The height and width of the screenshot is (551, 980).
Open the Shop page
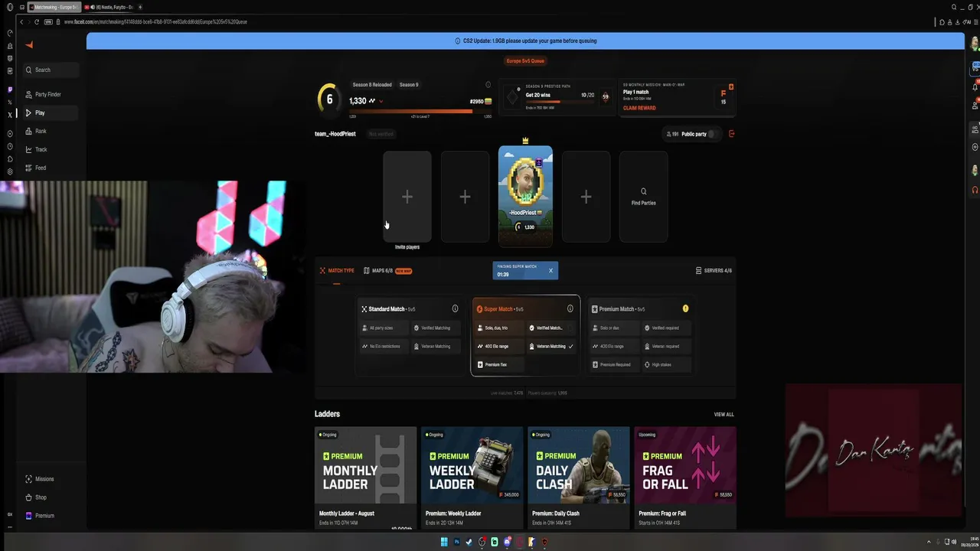(49, 497)
